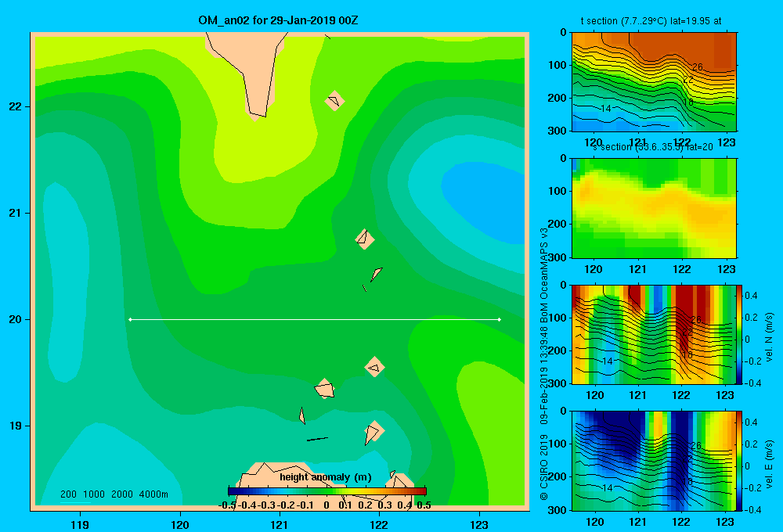This screenshot has width=783, height=532.
Task: Select the vel. E (m/s) axis label
Action: tap(769, 463)
